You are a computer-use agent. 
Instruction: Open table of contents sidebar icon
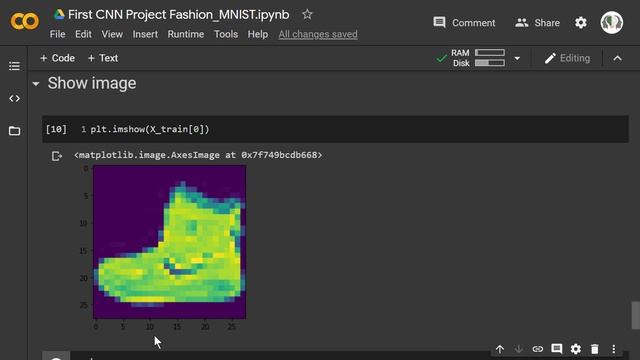tap(14, 66)
